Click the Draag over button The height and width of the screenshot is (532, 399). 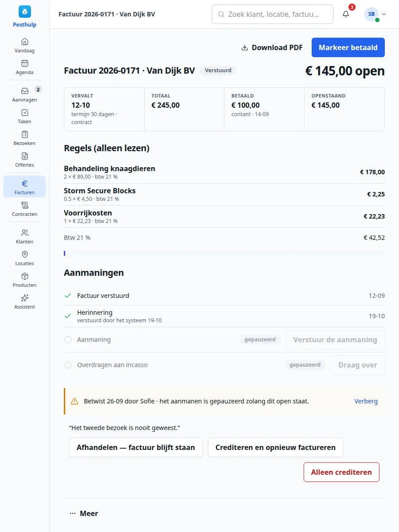pyautogui.click(x=358, y=365)
